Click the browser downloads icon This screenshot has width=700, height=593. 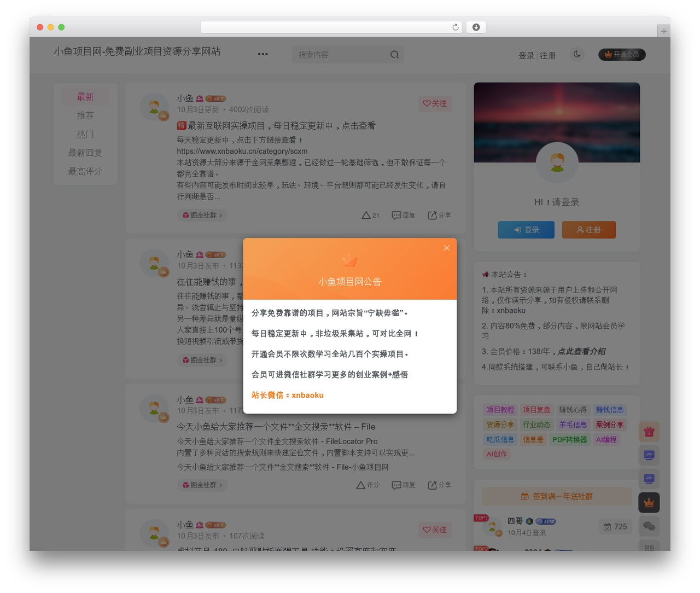(476, 27)
